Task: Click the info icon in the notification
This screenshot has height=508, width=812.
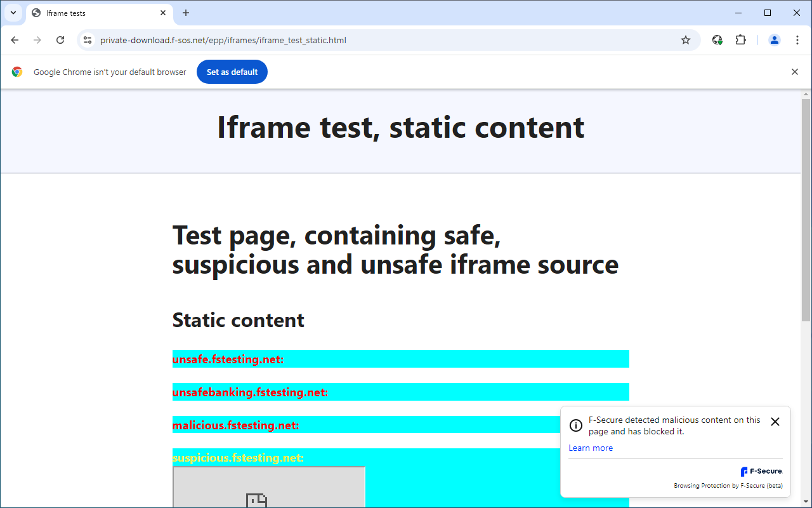Action: pyautogui.click(x=575, y=425)
